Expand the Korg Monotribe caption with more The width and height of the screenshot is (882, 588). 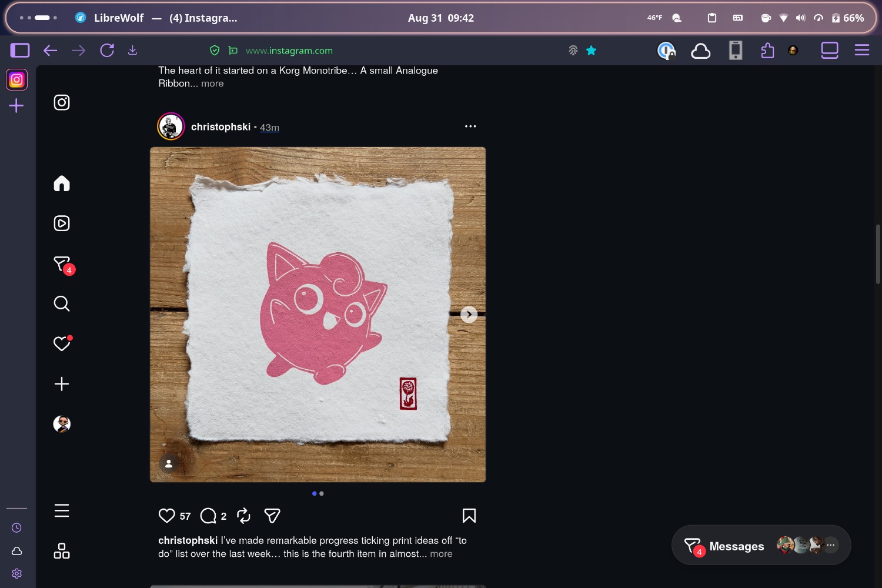coord(212,83)
